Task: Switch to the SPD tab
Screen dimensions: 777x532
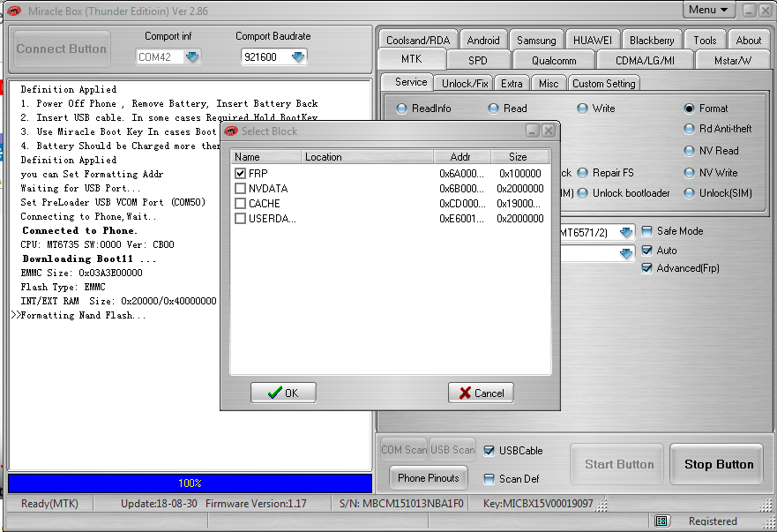Action: coord(478,60)
